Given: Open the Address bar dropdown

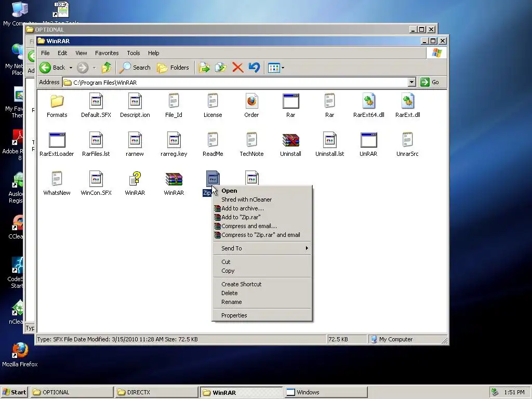Looking at the screenshot, I should 411,82.
